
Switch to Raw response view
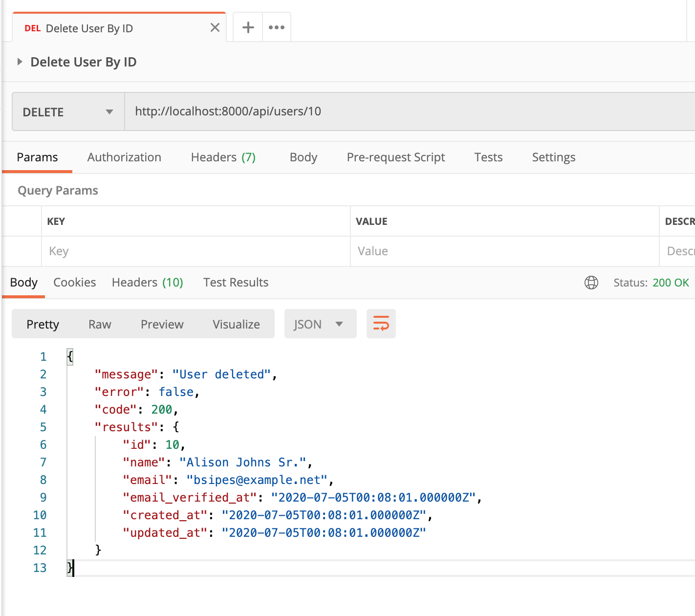point(100,324)
